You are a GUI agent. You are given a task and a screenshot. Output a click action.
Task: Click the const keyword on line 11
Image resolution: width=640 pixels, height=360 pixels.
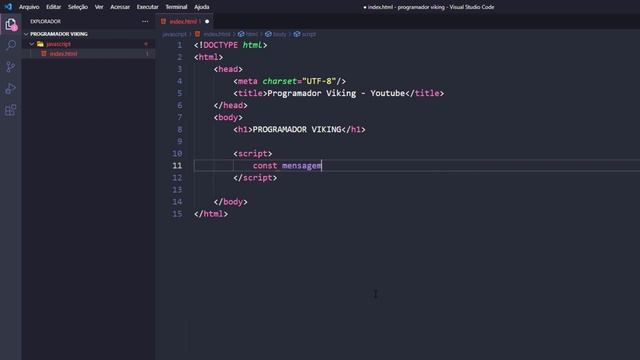click(265, 165)
